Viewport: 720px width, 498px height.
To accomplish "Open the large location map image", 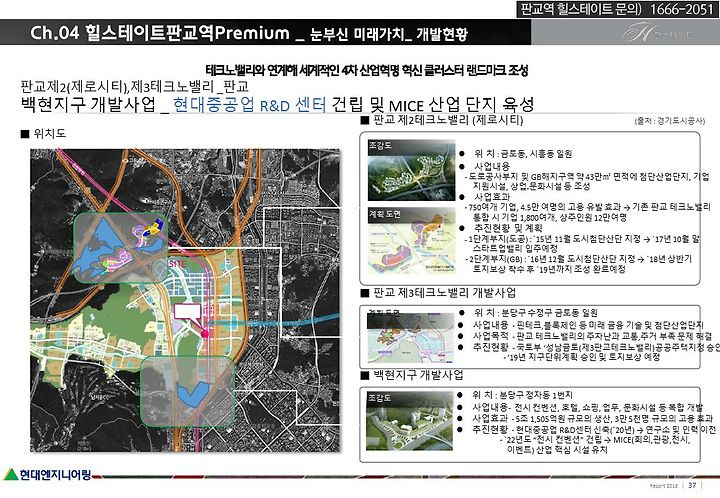I will click(x=186, y=300).
